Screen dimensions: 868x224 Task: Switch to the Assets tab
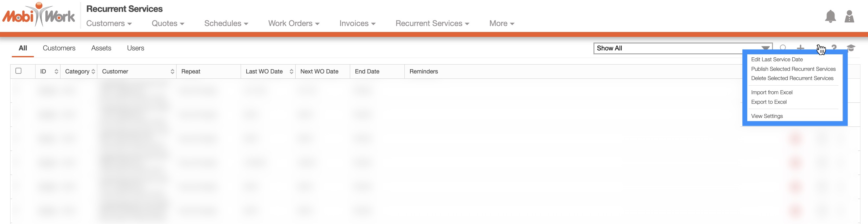click(101, 48)
